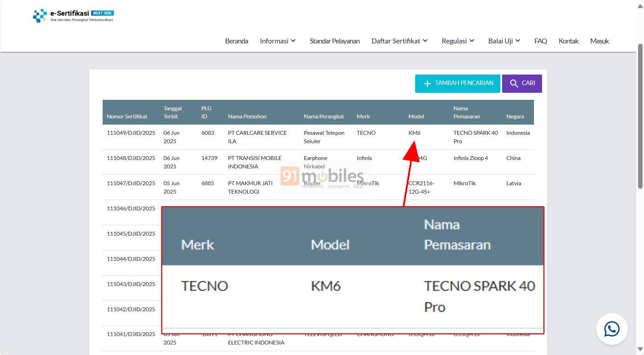The width and height of the screenshot is (644, 355).
Task: Select certificate 111049/DJID/2025
Action: click(x=131, y=133)
